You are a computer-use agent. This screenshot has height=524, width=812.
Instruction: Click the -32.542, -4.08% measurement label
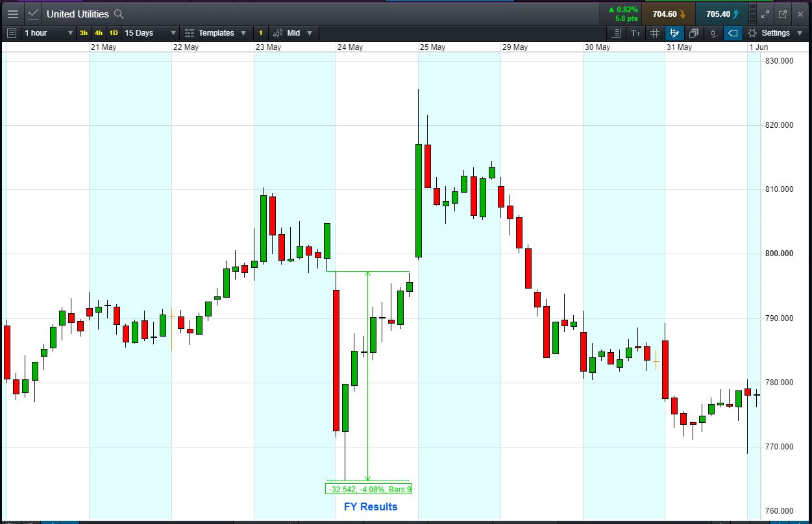368,489
